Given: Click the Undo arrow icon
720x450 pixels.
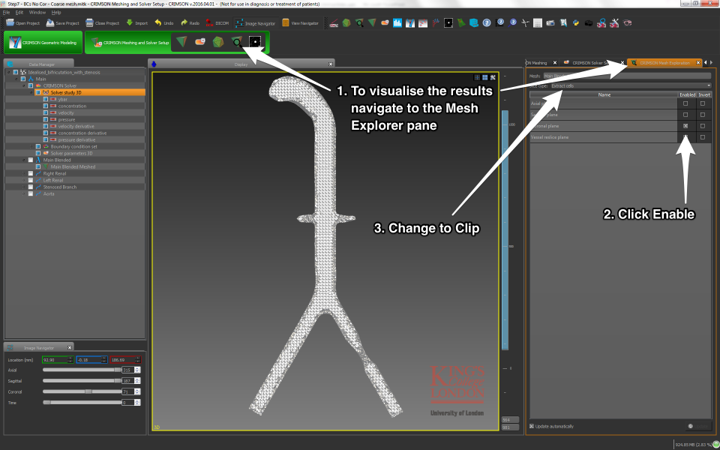Looking at the screenshot, I should tap(157, 22).
